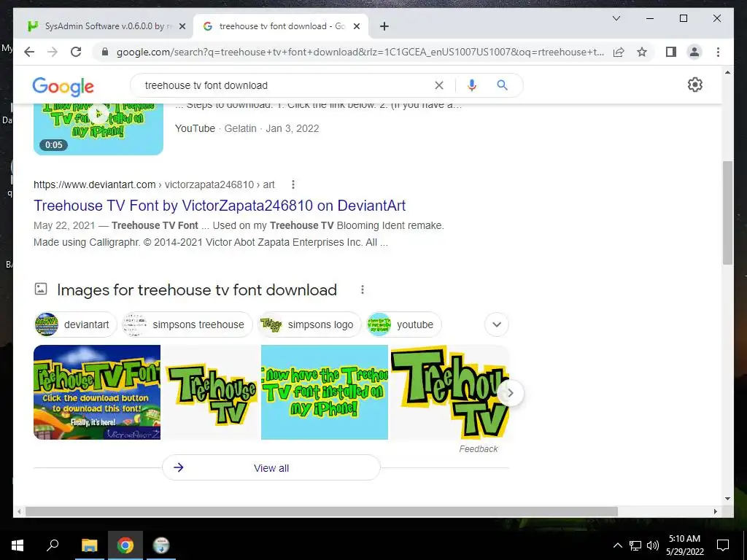Click the Chrome address bar URL
Viewport: 747px width, 560px height.
[360, 52]
